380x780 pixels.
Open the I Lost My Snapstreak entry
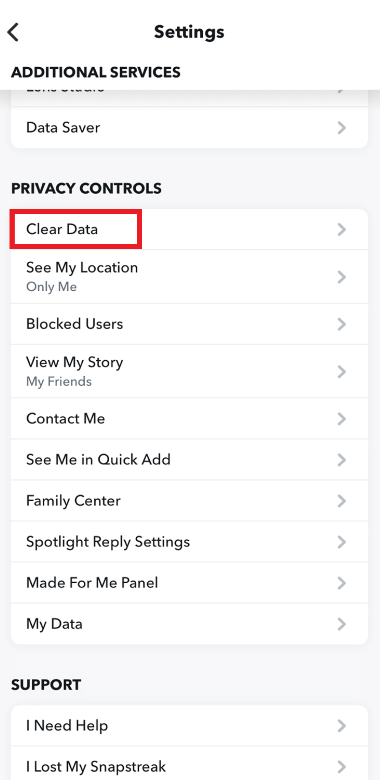click(190, 766)
